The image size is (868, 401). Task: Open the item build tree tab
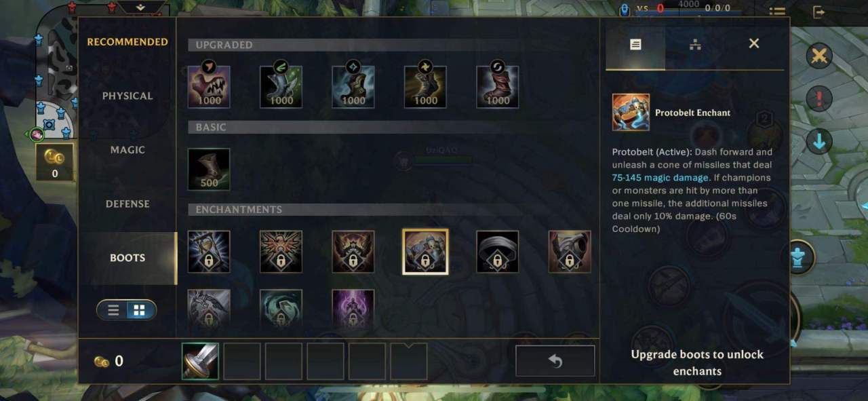(x=694, y=44)
